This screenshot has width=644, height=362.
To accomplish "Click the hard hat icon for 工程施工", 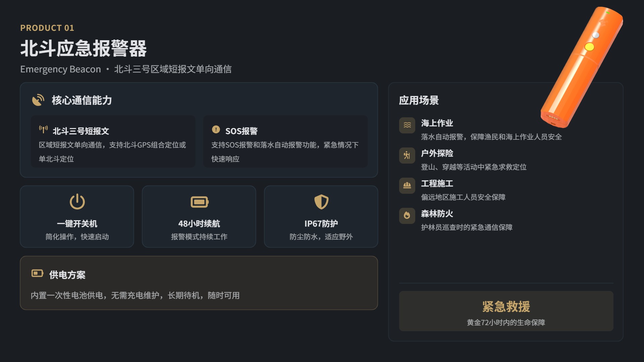I will (407, 185).
